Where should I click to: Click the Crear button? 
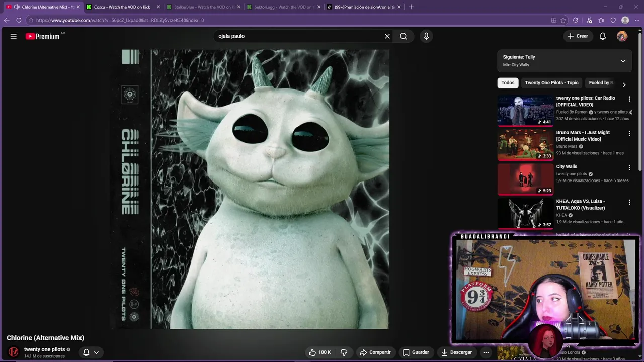coord(578,36)
